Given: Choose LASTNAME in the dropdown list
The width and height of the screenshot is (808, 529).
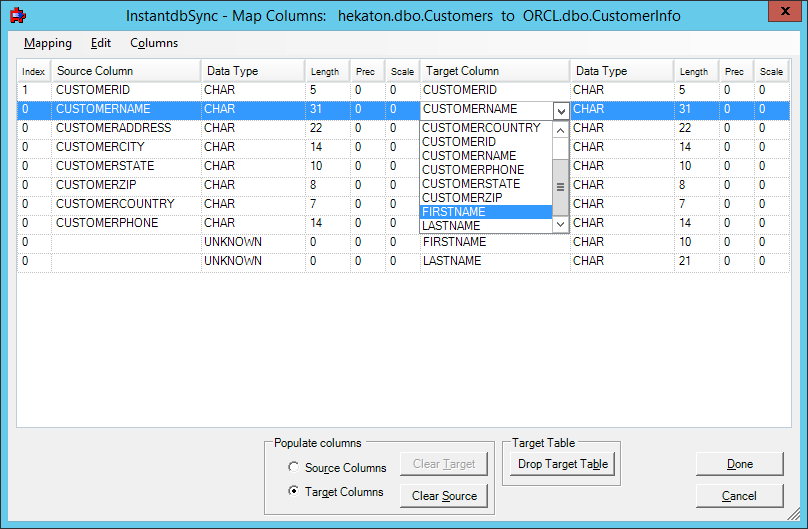Looking at the screenshot, I should click(x=486, y=226).
